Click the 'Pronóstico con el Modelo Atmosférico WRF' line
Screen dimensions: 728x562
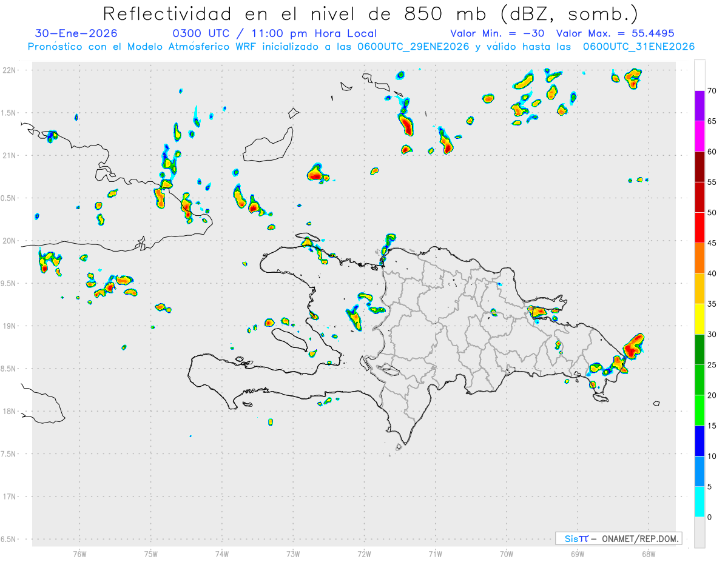coord(361,47)
